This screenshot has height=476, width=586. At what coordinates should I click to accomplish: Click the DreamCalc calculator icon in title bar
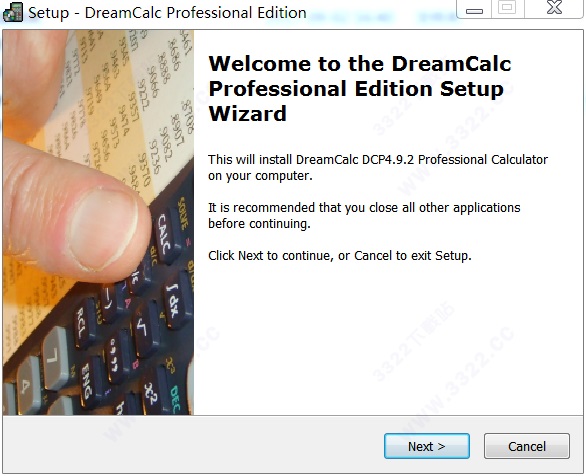[12, 12]
